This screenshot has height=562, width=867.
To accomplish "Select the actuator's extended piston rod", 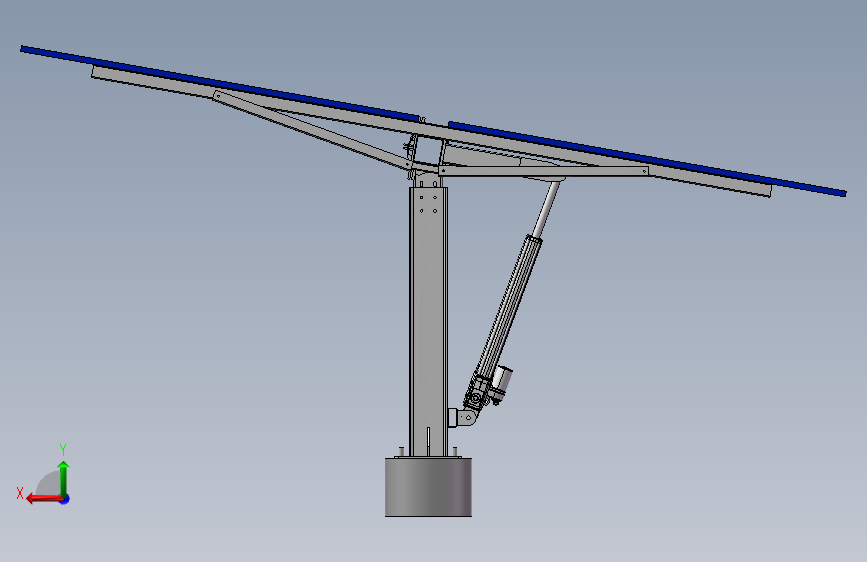I will (x=546, y=209).
